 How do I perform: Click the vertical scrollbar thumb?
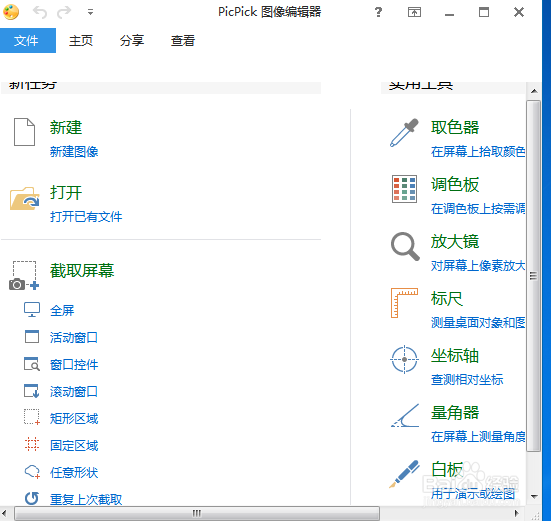[534, 276]
